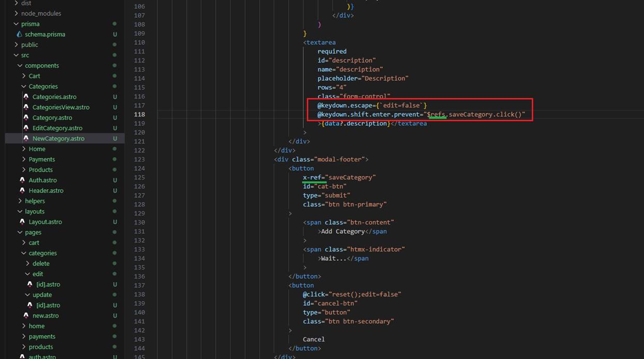Click Astro icon next to Header.astro
The image size is (644, 359).
click(x=22, y=190)
